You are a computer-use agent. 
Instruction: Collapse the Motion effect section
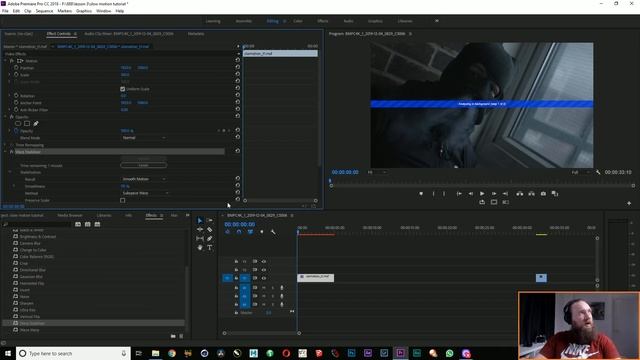tap(5, 61)
